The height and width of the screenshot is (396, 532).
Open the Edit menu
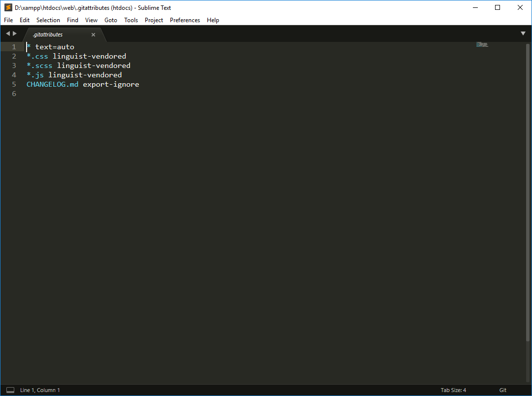(25, 20)
